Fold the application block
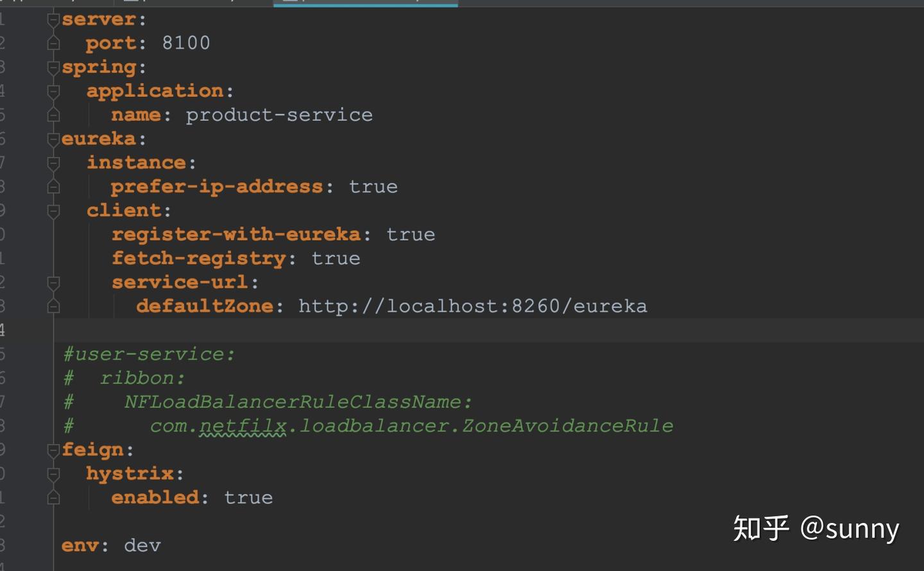Screen dimensions: 924x571 [54, 92]
